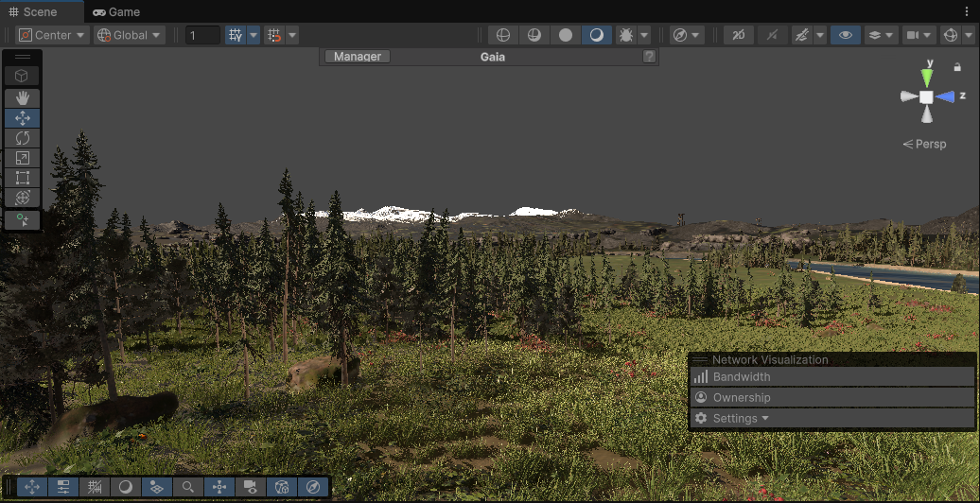Screen dimensions: 980x503
Task: Select the Rotate tool
Action: pos(23,138)
